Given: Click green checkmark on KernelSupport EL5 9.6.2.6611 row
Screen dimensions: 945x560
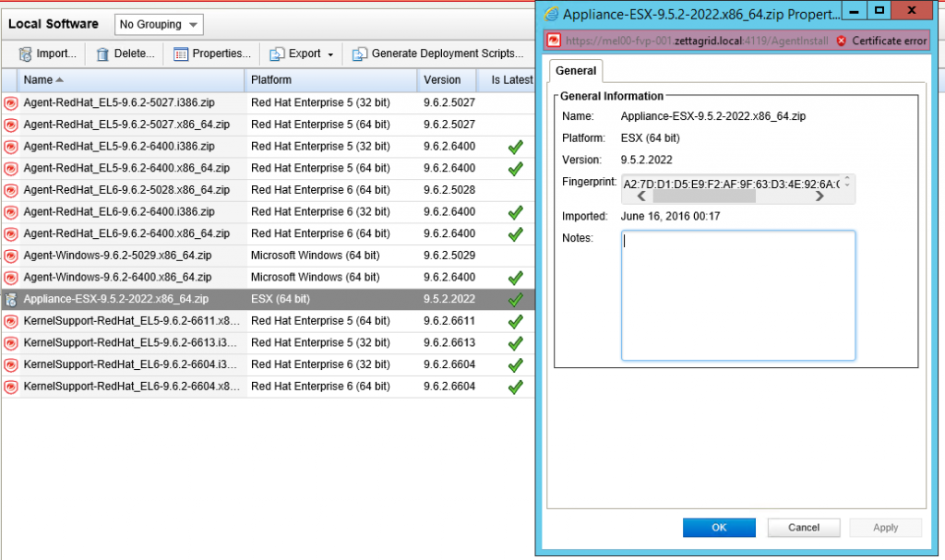Looking at the screenshot, I should 515,321.
